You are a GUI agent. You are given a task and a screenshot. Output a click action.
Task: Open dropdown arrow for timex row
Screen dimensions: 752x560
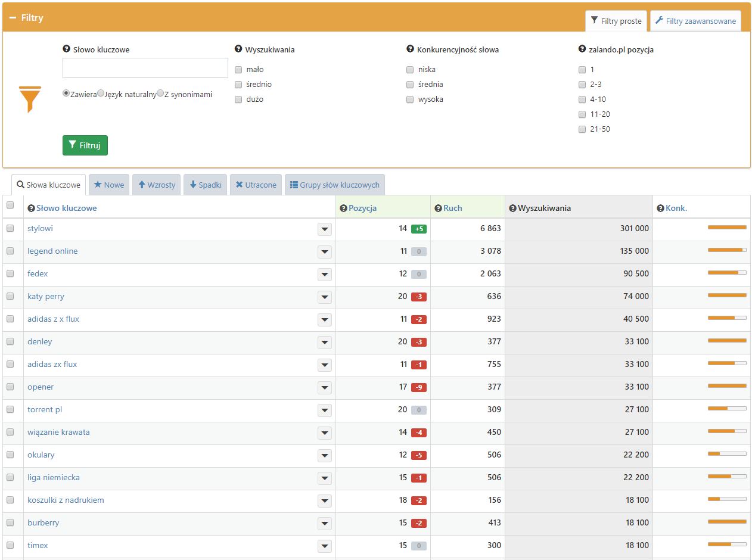pyautogui.click(x=325, y=546)
